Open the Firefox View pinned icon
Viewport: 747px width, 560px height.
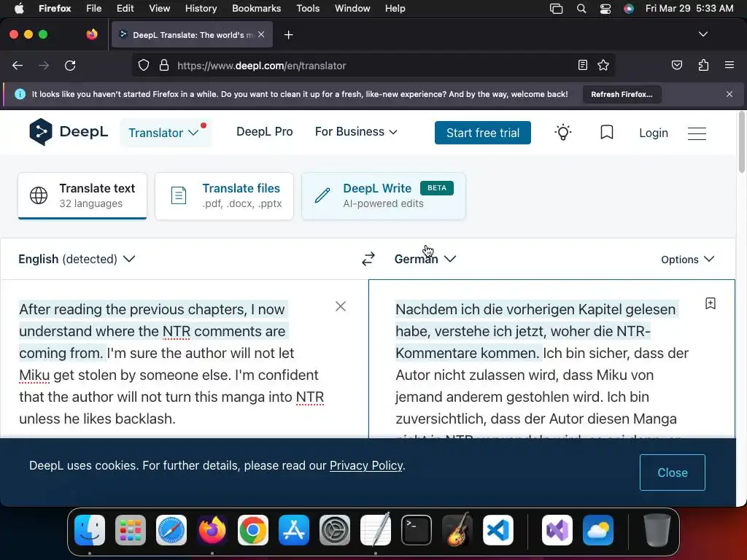[92, 34]
